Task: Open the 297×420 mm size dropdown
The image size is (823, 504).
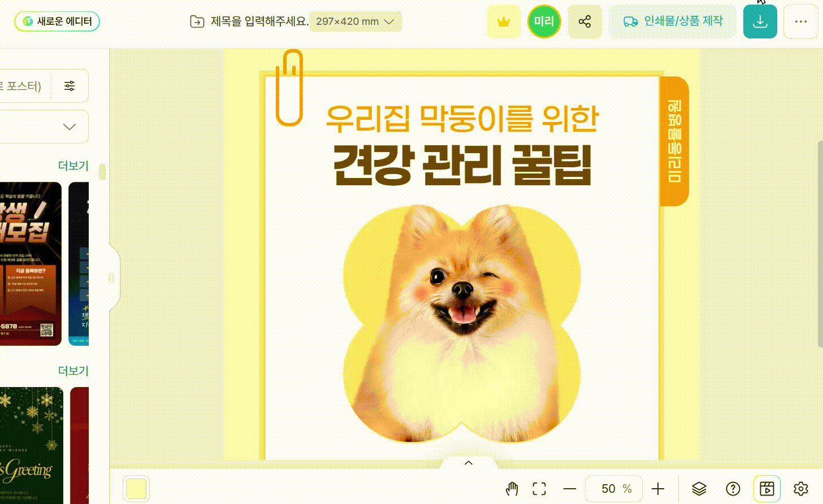Action: (x=355, y=22)
